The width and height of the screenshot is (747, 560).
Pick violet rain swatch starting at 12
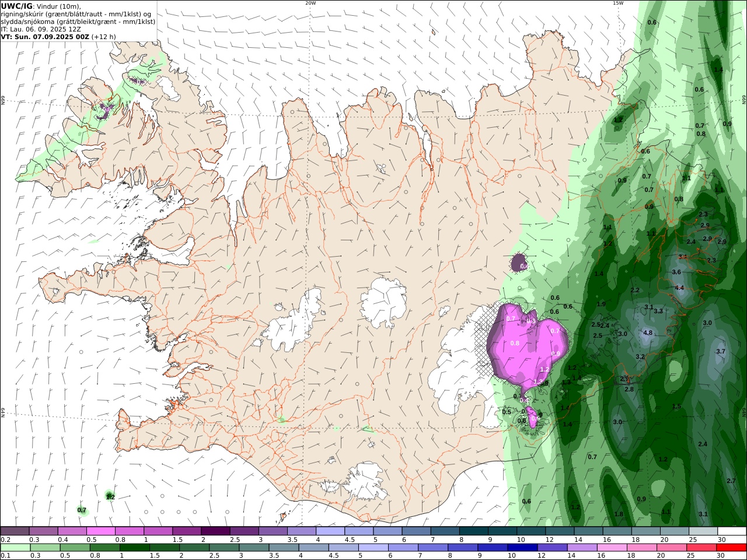[553, 548]
